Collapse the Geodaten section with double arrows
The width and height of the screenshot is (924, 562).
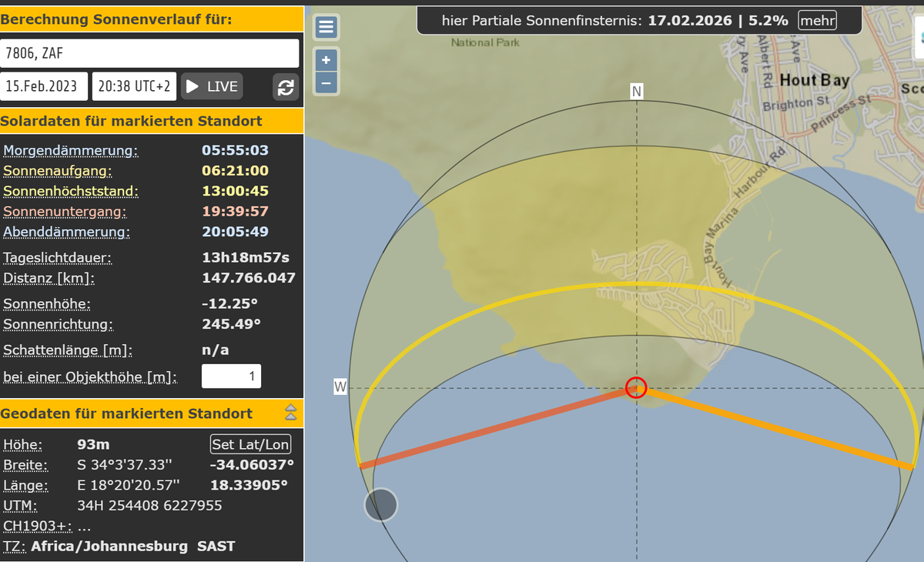tap(290, 412)
